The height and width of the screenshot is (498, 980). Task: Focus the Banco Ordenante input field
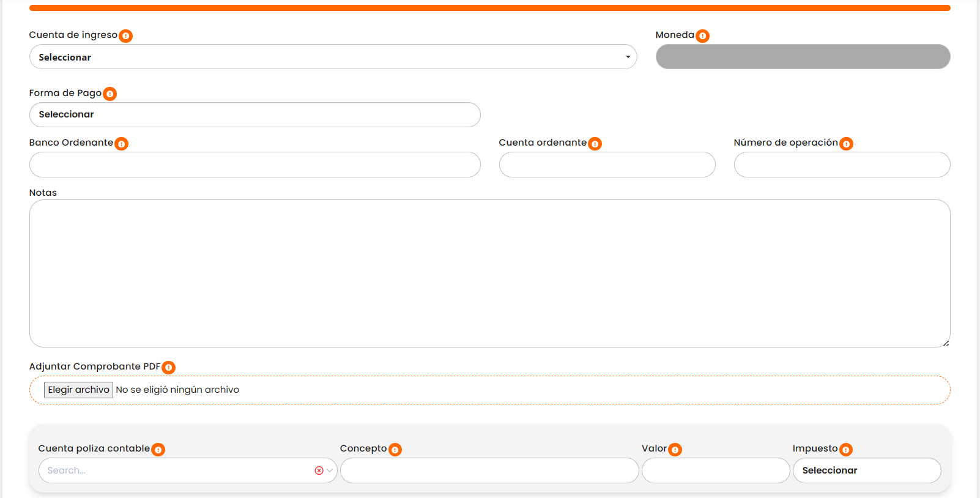254,165
